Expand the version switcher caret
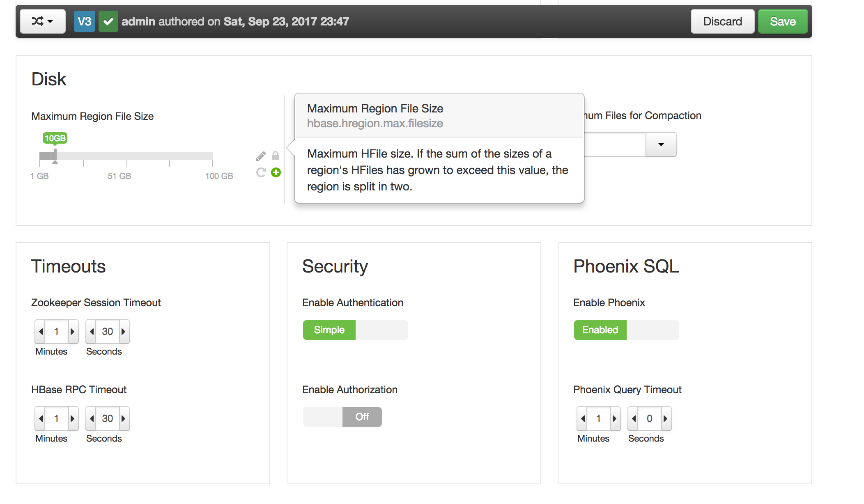Viewport: 864px width, 504px height. 49,21
